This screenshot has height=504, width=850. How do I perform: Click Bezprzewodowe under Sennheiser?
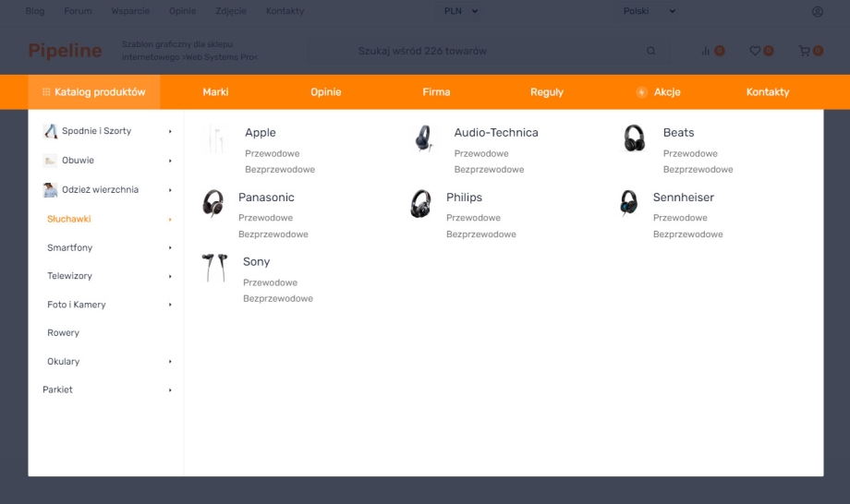[x=687, y=234]
